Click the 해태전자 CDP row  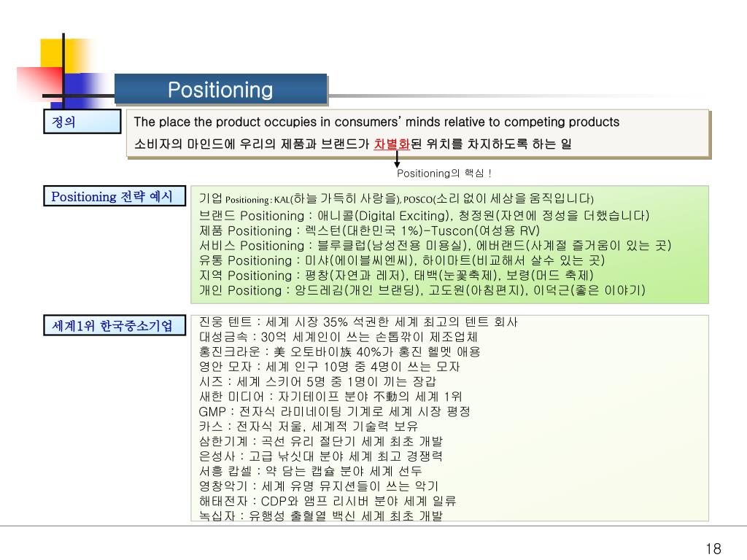click(x=328, y=501)
